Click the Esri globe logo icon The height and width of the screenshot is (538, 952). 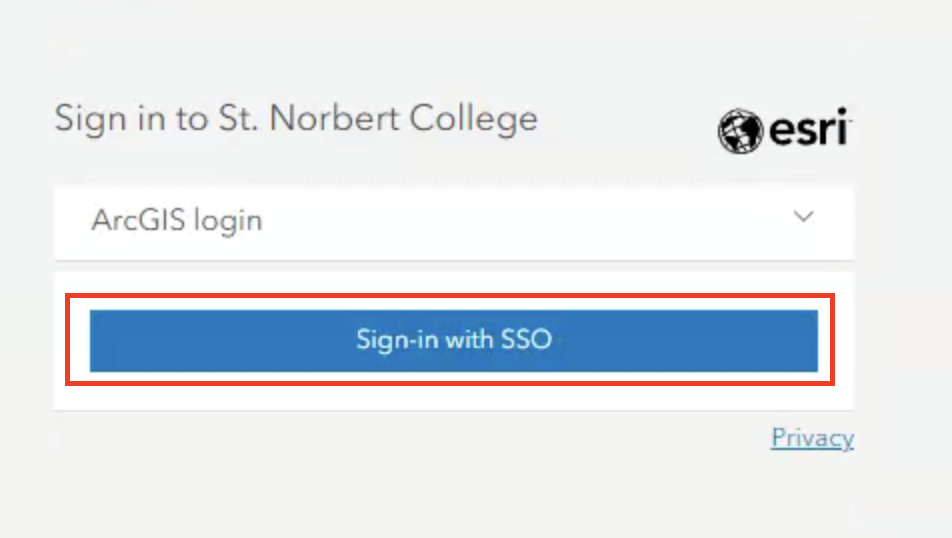(x=740, y=131)
